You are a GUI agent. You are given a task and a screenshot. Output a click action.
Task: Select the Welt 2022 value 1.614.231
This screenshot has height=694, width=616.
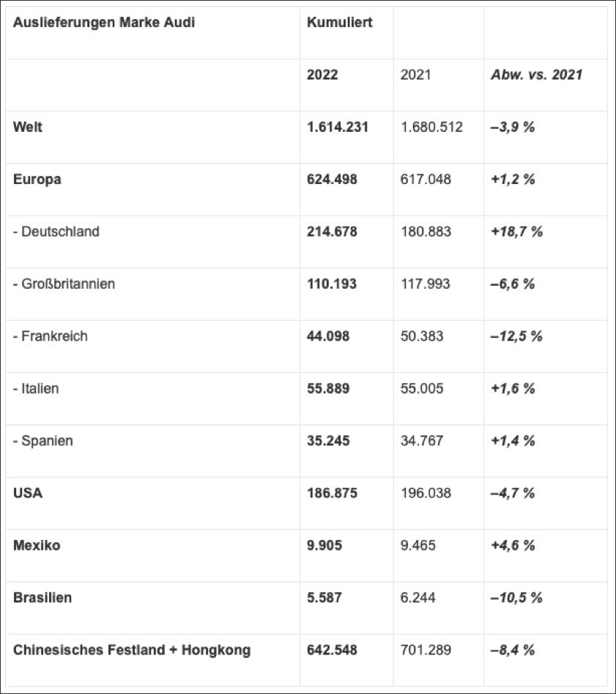pyautogui.click(x=338, y=127)
